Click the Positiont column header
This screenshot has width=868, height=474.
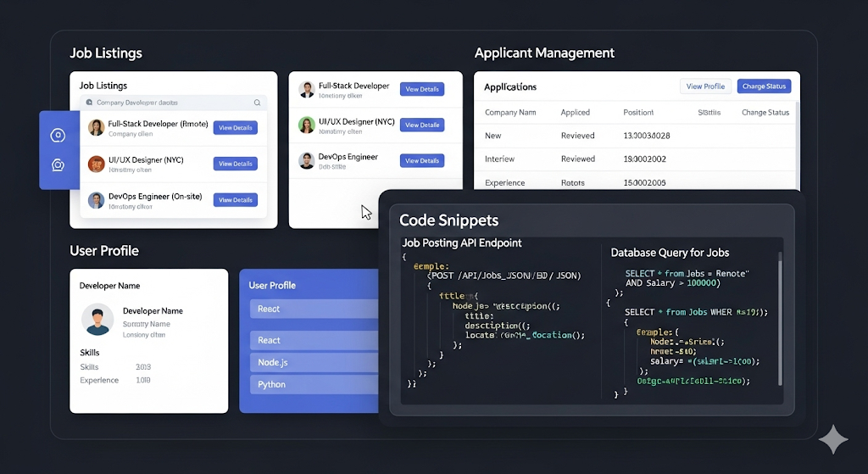pyautogui.click(x=638, y=113)
